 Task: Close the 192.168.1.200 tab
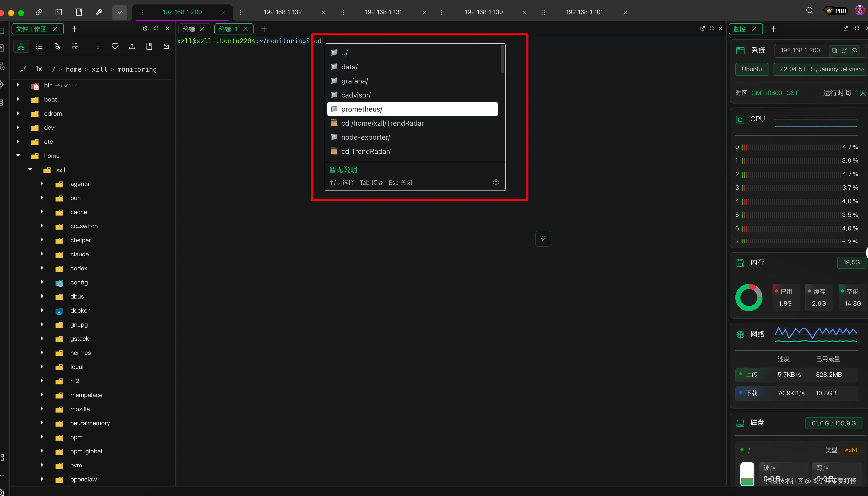click(x=223, y=12)
